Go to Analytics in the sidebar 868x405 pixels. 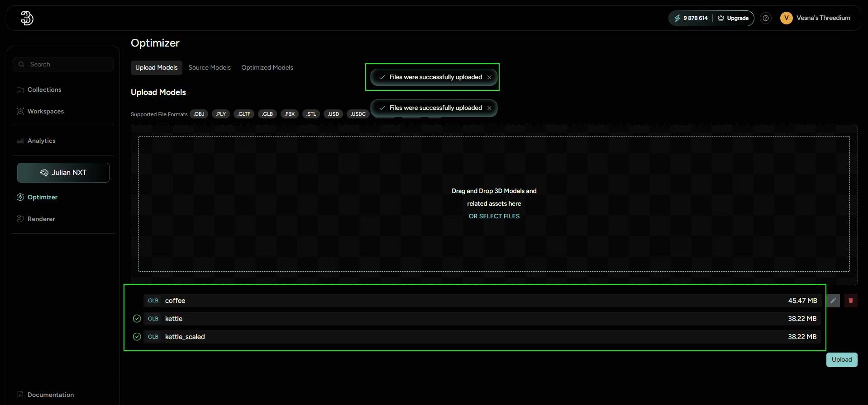(x=41, y=141)
